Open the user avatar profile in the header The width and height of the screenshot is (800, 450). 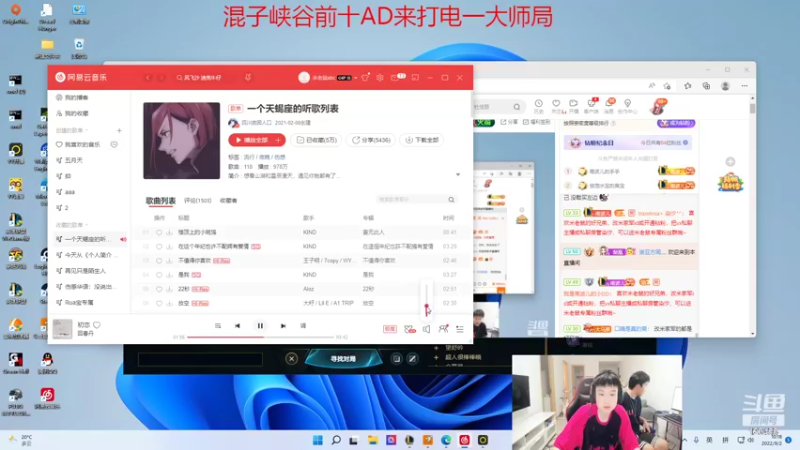[x=304, y=78]
